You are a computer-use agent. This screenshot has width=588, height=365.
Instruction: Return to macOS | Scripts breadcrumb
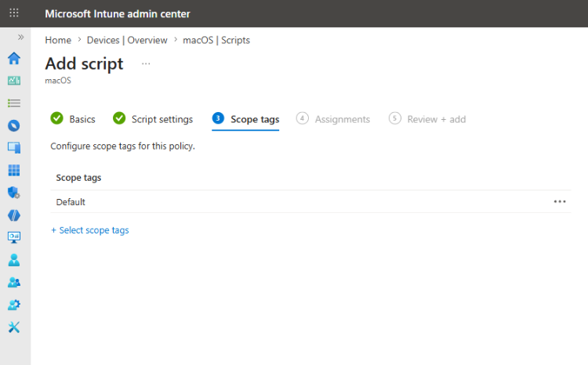click(x=216, y=40)
